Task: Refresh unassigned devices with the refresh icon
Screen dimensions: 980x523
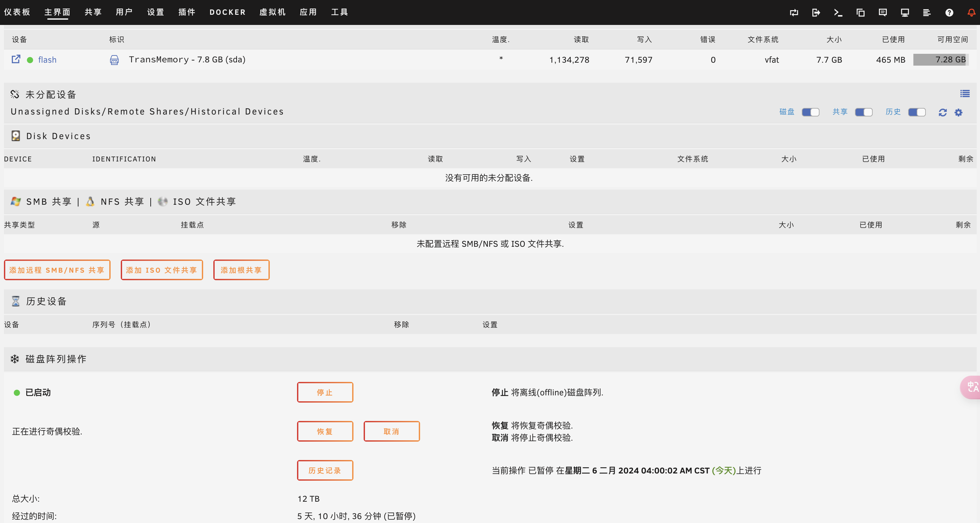Action: pos(942,112)
